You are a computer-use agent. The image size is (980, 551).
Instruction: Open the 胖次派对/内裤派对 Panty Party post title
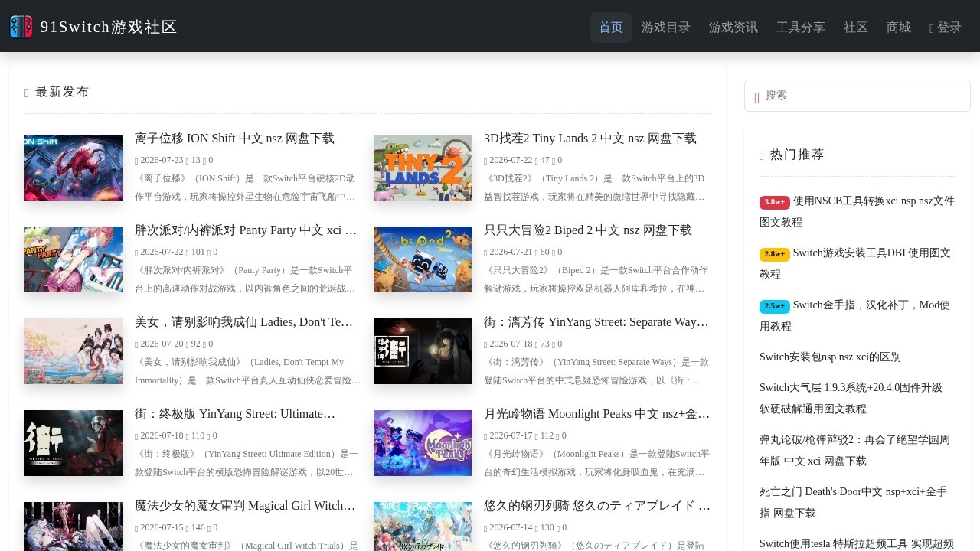point(247,230)
